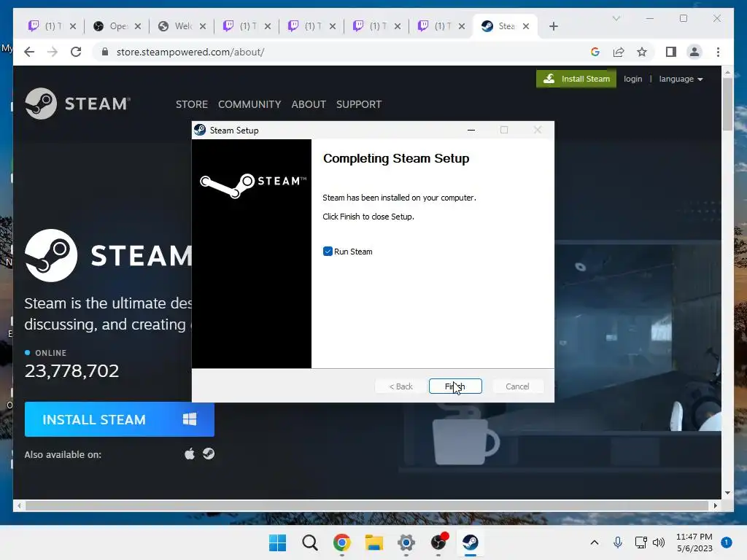Open the COMMUNITY menu
The image size is (747, 560).
(249, 104)
